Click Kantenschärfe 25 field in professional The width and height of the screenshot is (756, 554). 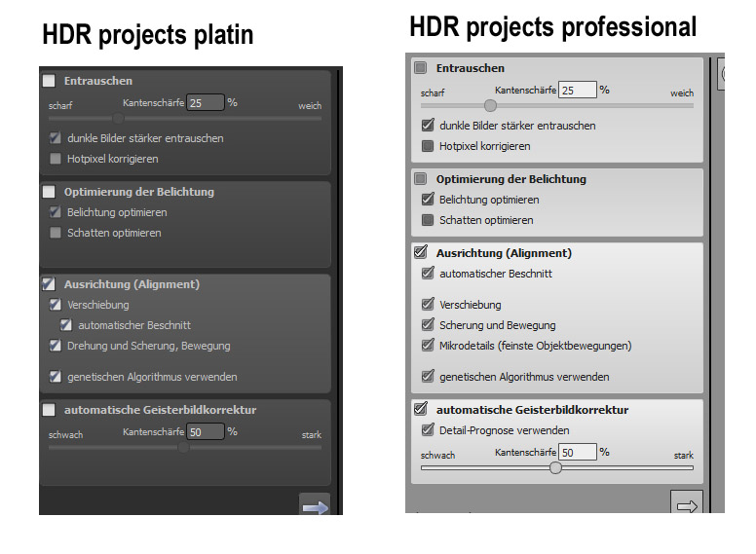577,91
